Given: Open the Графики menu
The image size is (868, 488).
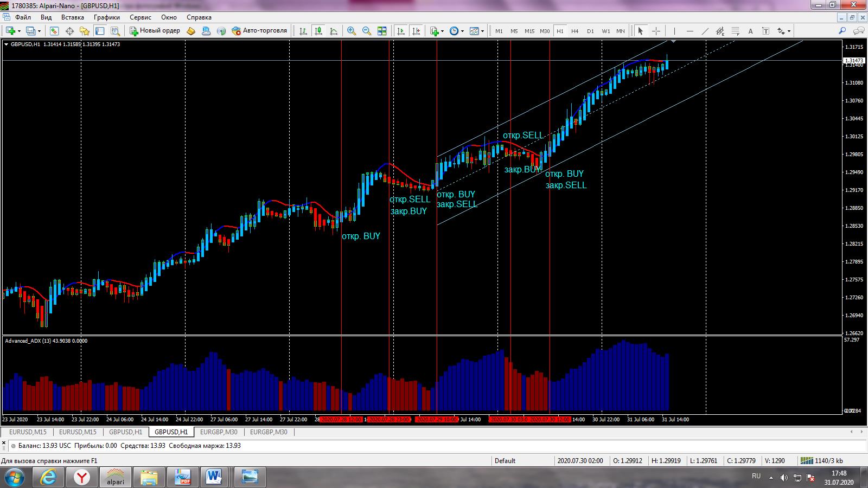Looking at the screenshot, I should click(x=106, y=17).
